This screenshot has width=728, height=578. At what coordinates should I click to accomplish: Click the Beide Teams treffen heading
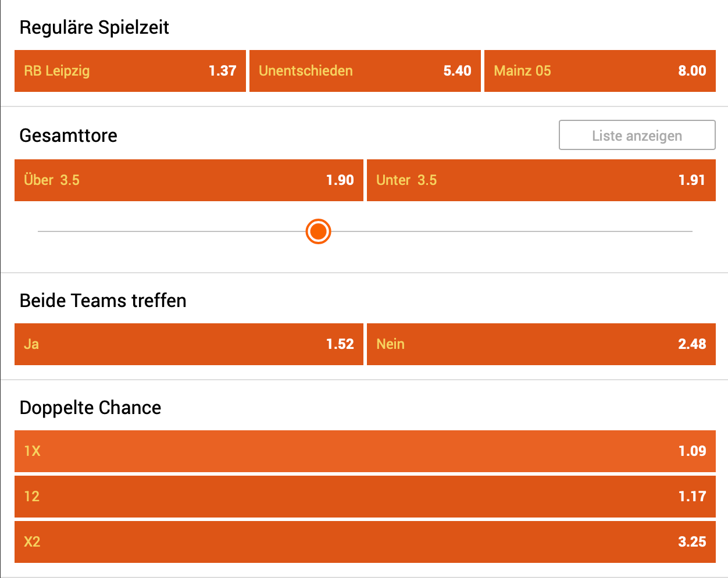click(x=103, y=301)
